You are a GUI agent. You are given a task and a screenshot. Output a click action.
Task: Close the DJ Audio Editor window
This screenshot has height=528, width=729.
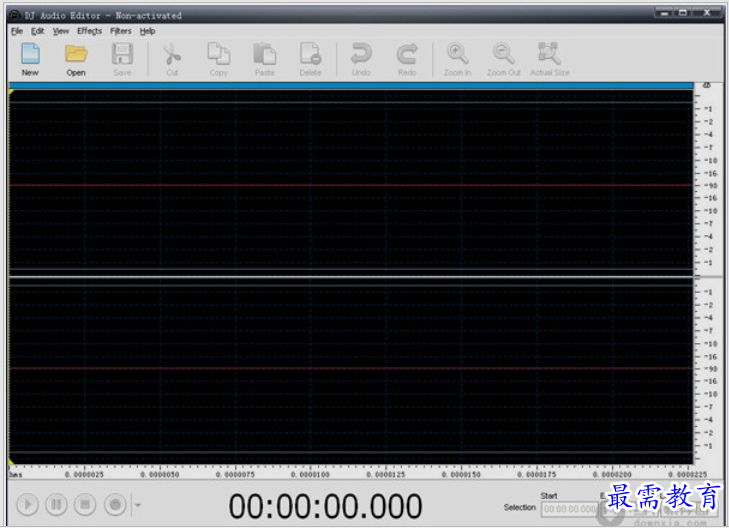707,13
